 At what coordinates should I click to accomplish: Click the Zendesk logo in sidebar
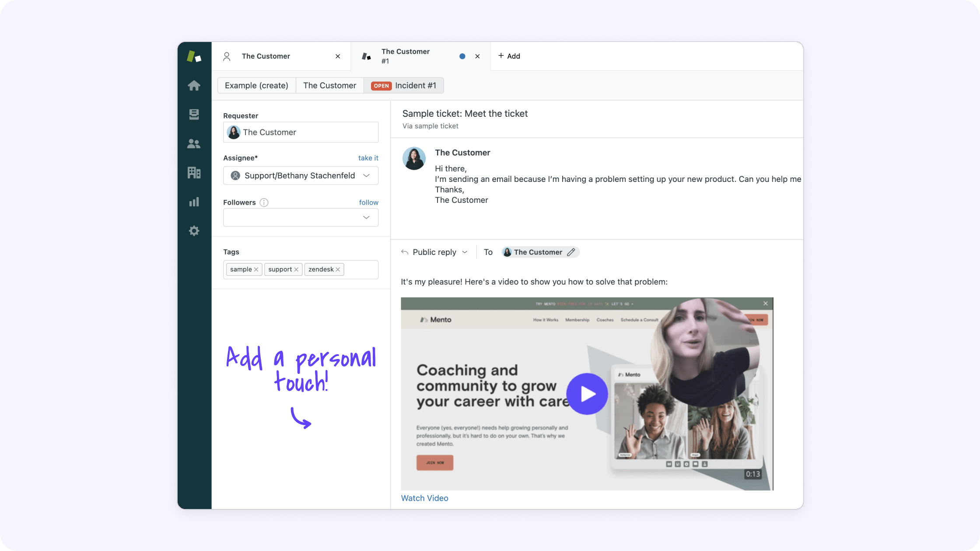click(x=194, y=56)
